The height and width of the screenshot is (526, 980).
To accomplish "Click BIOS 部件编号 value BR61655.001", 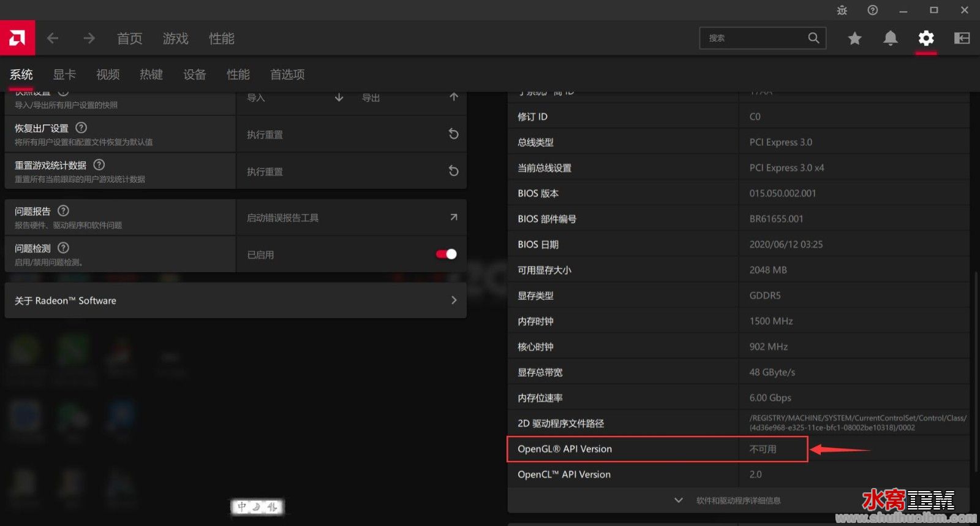I will (x=776, y=219).
